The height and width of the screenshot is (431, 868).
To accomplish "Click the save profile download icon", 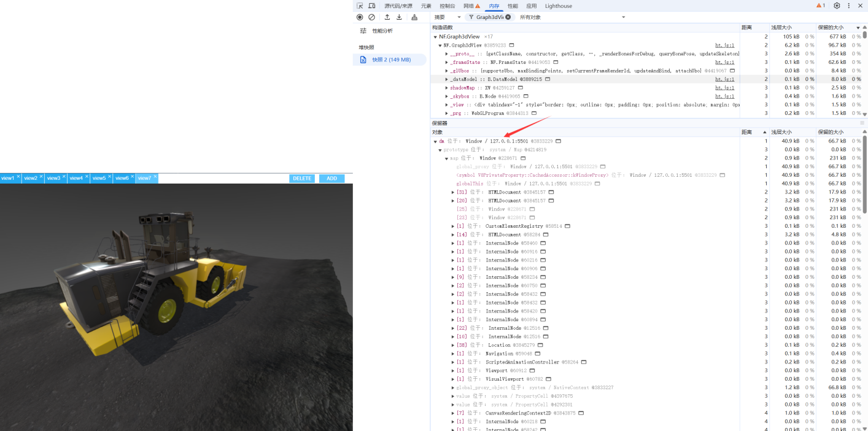I will [399, 17].
